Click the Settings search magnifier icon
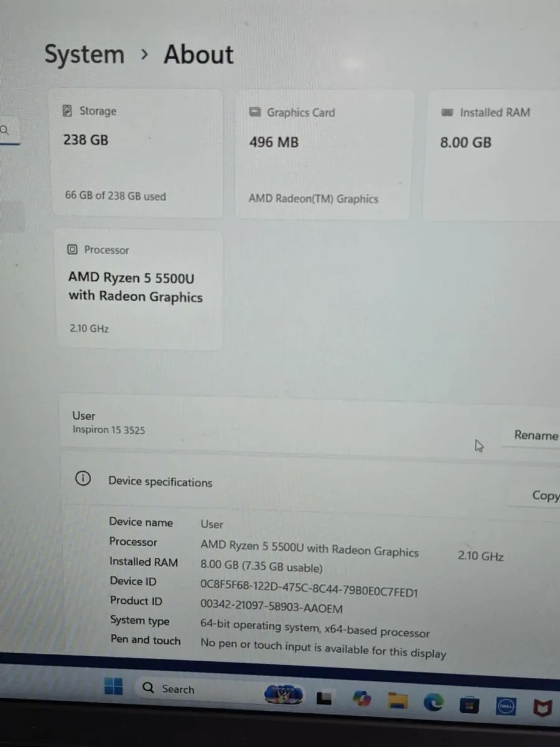The image size is (560, 747). (4, 130)
